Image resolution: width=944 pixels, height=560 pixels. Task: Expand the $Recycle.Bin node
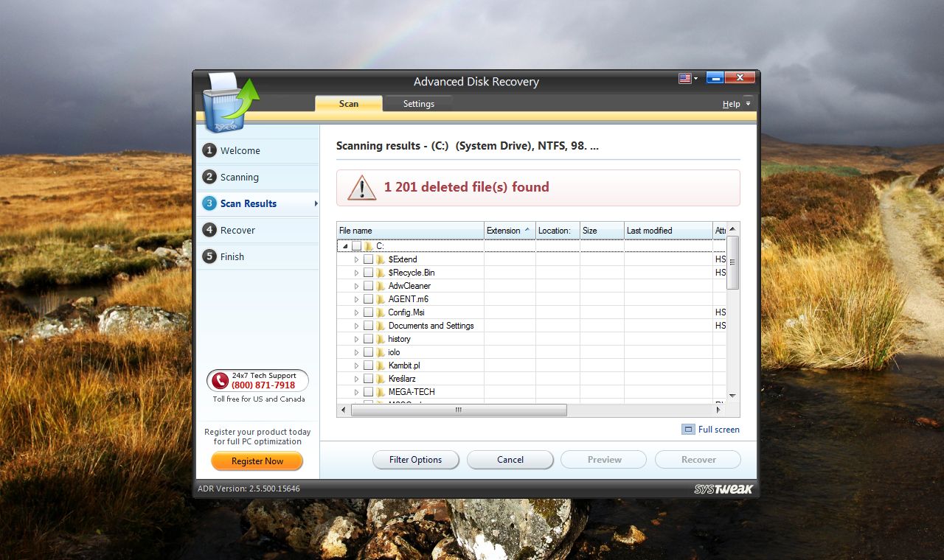tap(356, 273)
